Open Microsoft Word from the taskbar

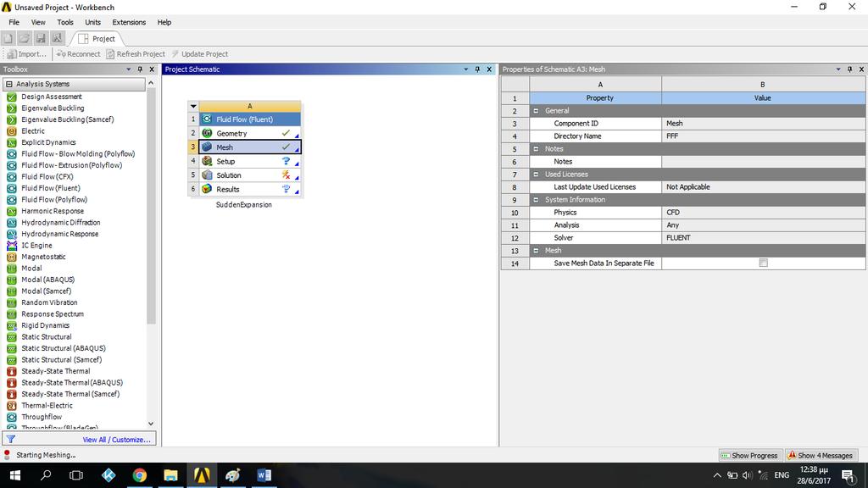point(264,475)
